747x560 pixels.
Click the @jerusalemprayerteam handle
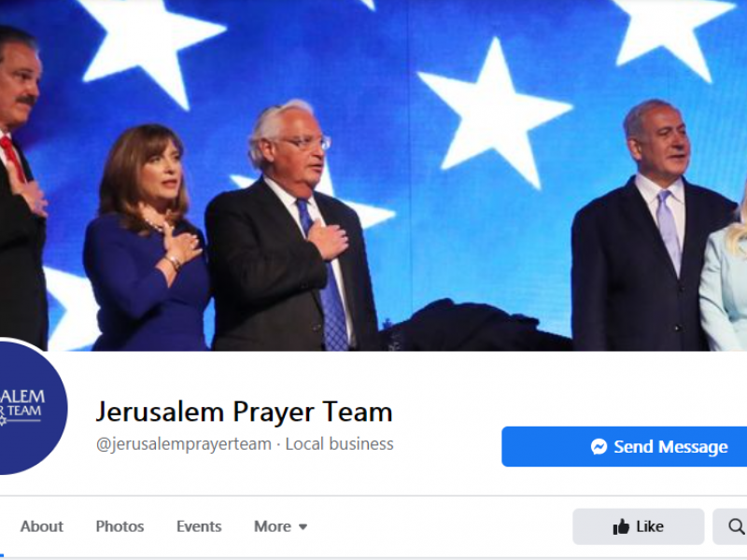tap(184, 444)
